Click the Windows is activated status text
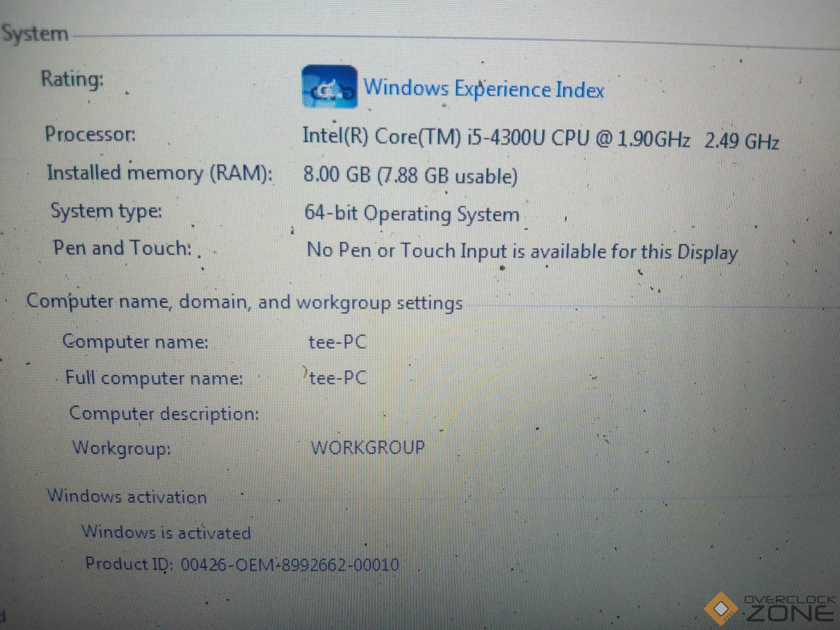840x630 pixels. point(166,532)
